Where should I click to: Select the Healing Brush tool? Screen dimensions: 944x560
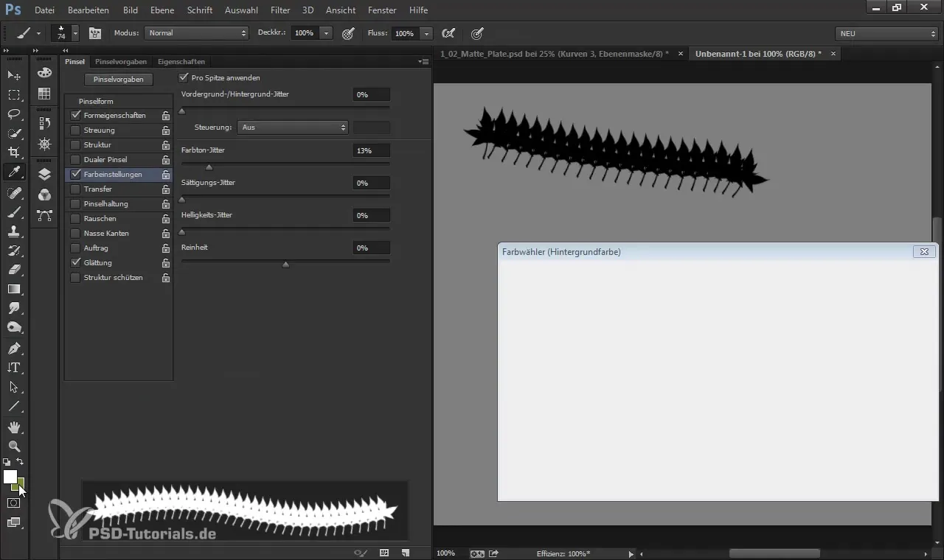(14, 193)
